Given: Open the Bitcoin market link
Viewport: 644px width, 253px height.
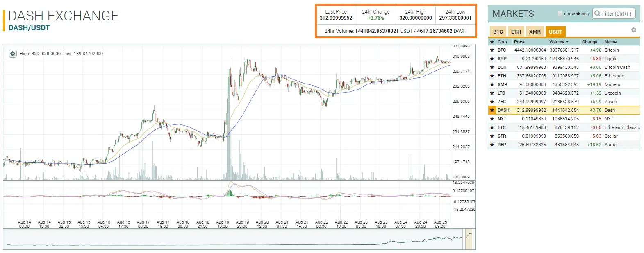Looking at the screenshot, I should (612, 50).
